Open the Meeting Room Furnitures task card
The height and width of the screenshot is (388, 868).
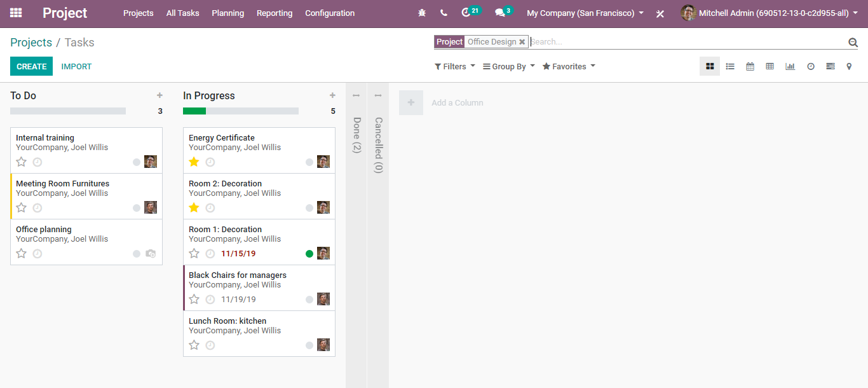tap(86, 197)
